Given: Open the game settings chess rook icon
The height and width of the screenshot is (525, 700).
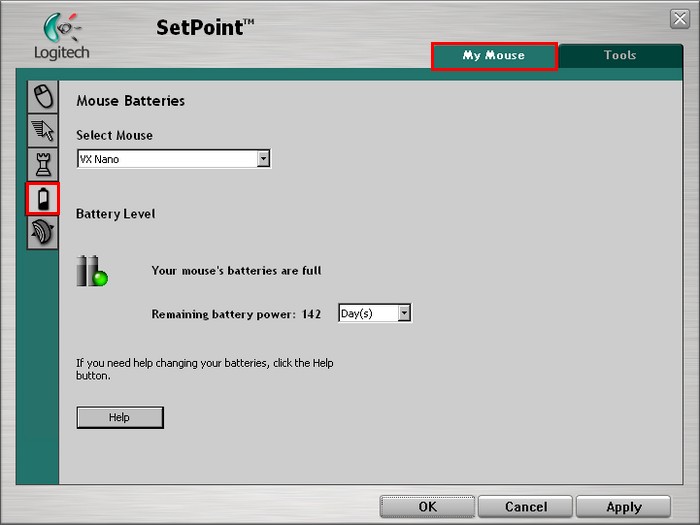Looking at the screenshot, I should click(x=43, y=164).
